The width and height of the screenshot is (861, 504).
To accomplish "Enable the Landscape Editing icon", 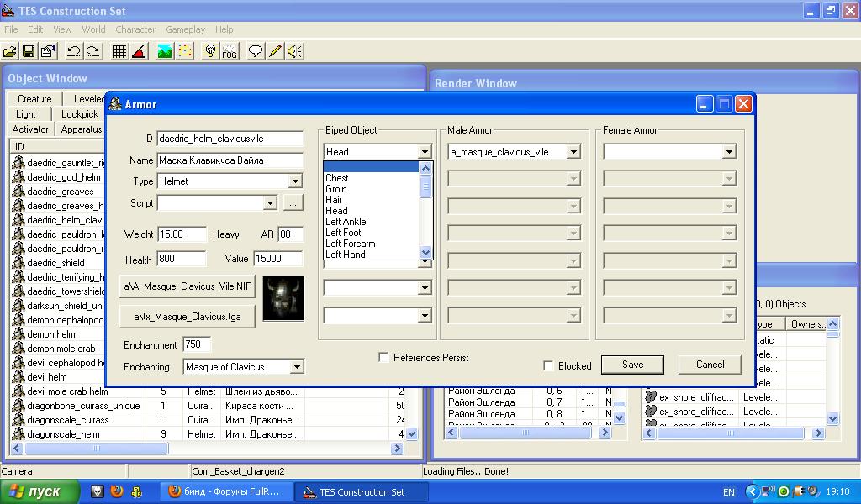I will coord(164,51).
